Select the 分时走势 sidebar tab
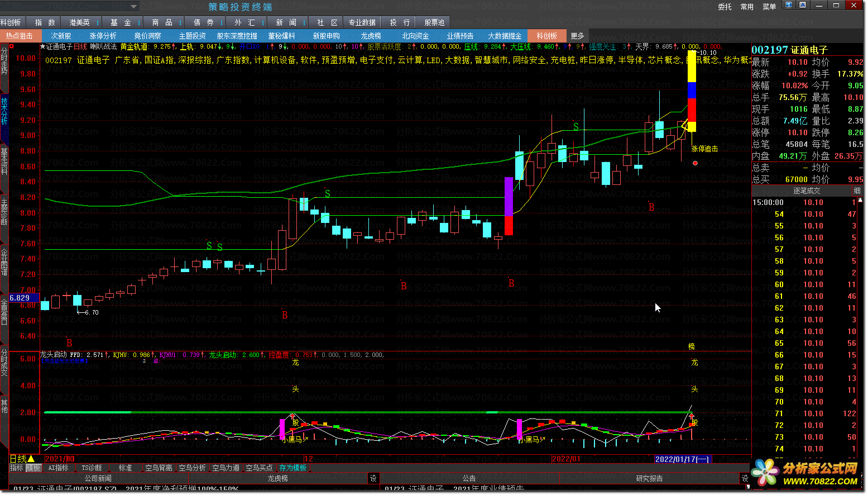 tap(4, 61)
